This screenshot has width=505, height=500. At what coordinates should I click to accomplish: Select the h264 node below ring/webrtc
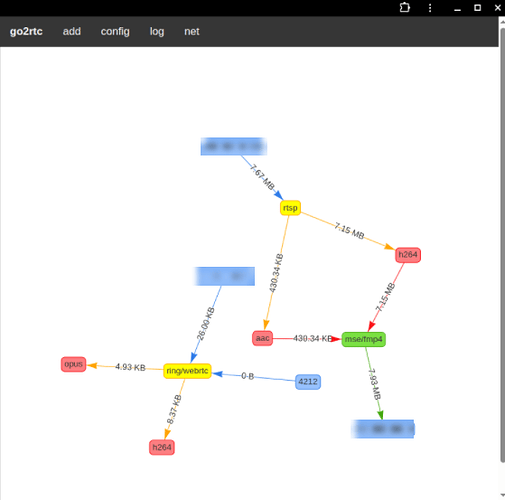pos(162,447)
